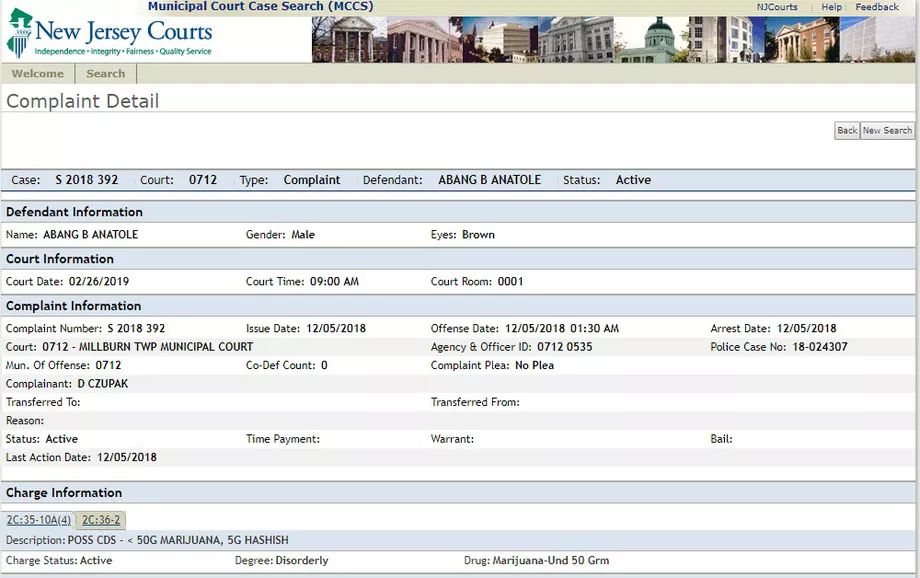Select the 2C:35-10A(4) charge tab
This screenshot has height=578, width=920.
(39, 520)
